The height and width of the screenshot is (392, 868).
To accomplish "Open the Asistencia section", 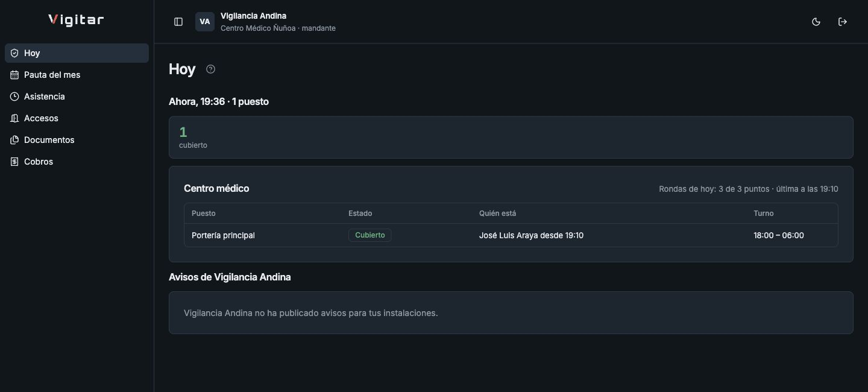I will pos(77,96).
